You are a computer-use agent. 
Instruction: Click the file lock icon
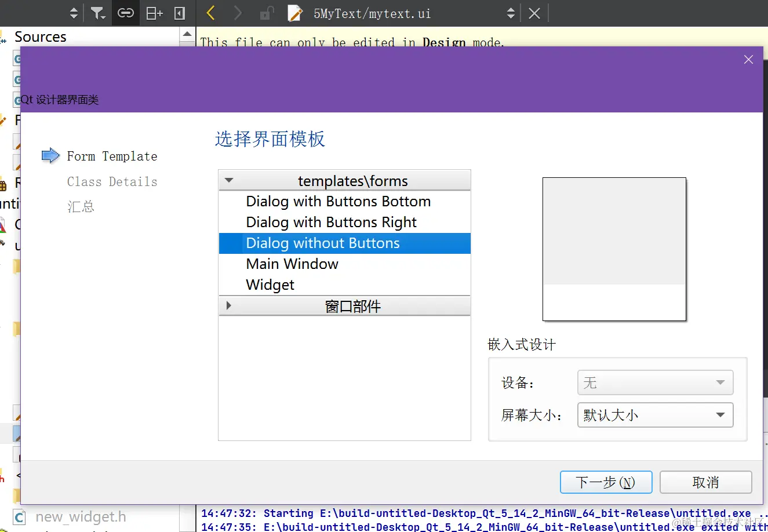266,13
